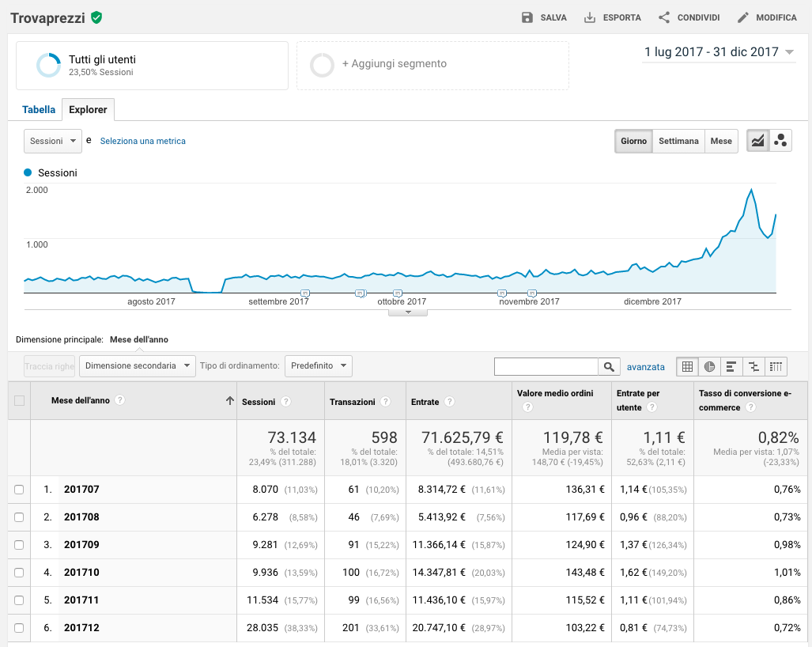Switch to performance bar view
The width and height of the screenshot is (812, 647).
(x=731, y=367)
